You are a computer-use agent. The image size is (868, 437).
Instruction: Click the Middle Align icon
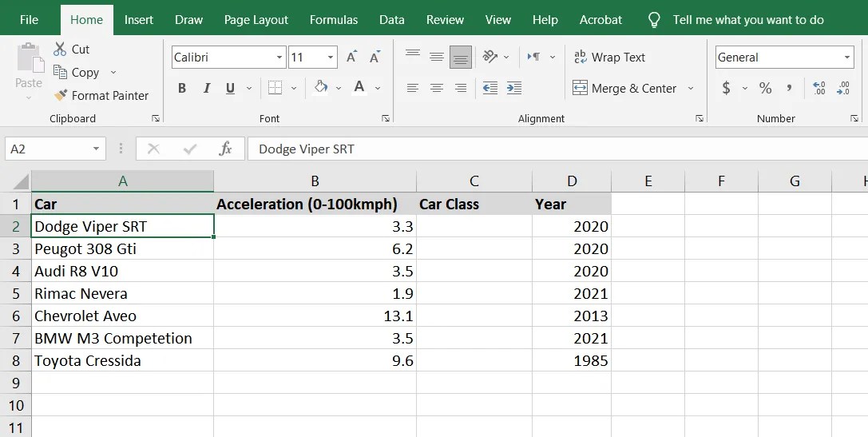(437, 57)
